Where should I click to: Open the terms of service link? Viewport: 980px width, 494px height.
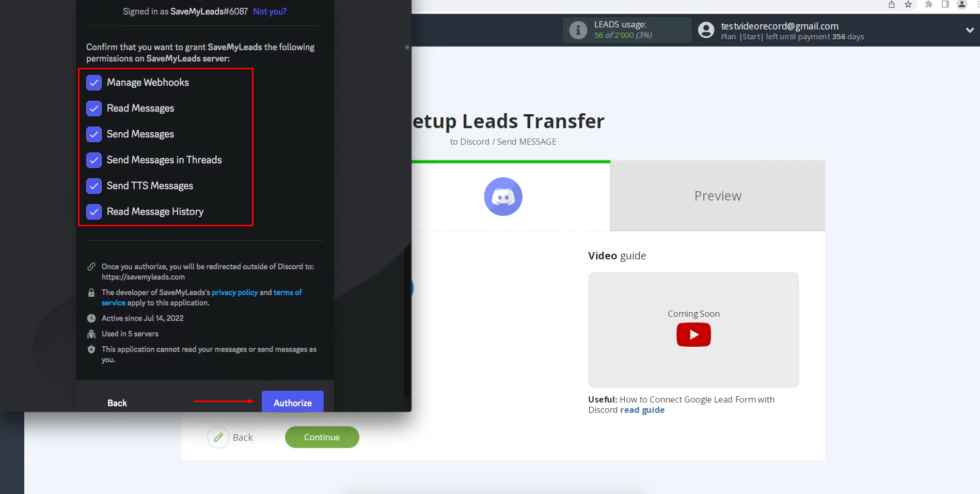pos(288,292)
